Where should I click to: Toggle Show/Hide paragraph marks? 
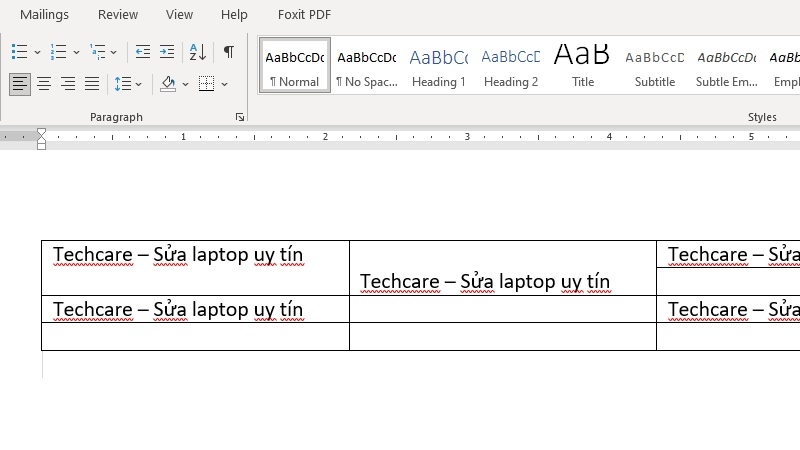pos(229,52)
